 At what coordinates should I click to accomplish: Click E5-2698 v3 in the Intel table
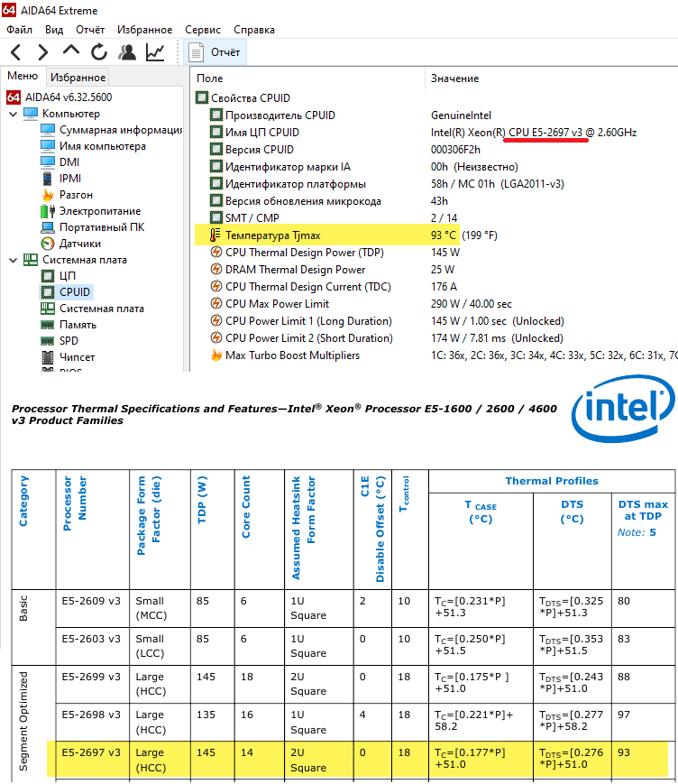point(91,715)
